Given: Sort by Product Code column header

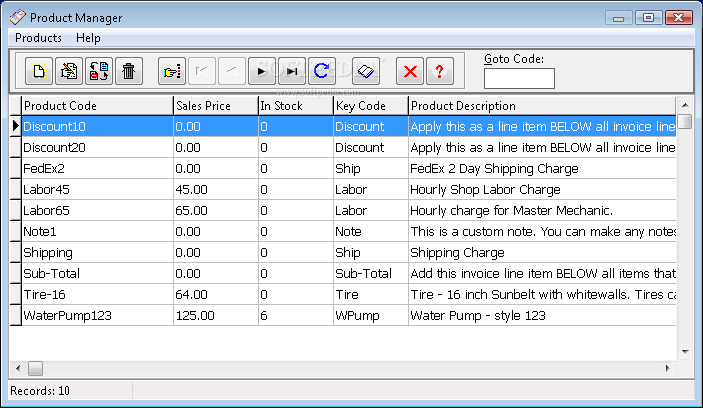Looking at the screenshot, I should 97,106.
